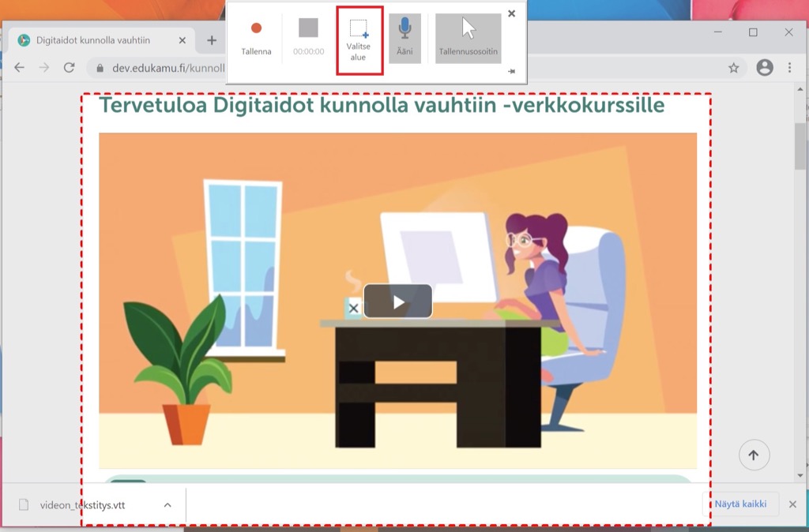
Task: Click the dev.edukamu.fi address bar
Action: [169, 68]
